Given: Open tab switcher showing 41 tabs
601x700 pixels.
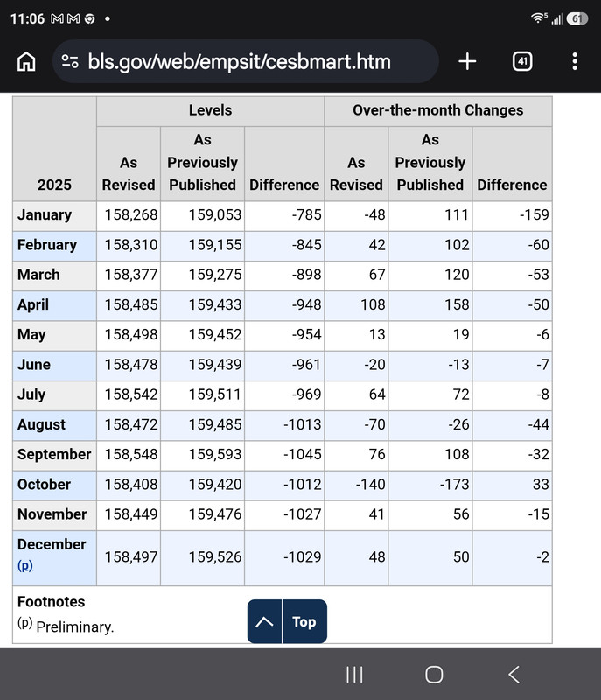Looking at the screenshot, I should click(522, 61).
